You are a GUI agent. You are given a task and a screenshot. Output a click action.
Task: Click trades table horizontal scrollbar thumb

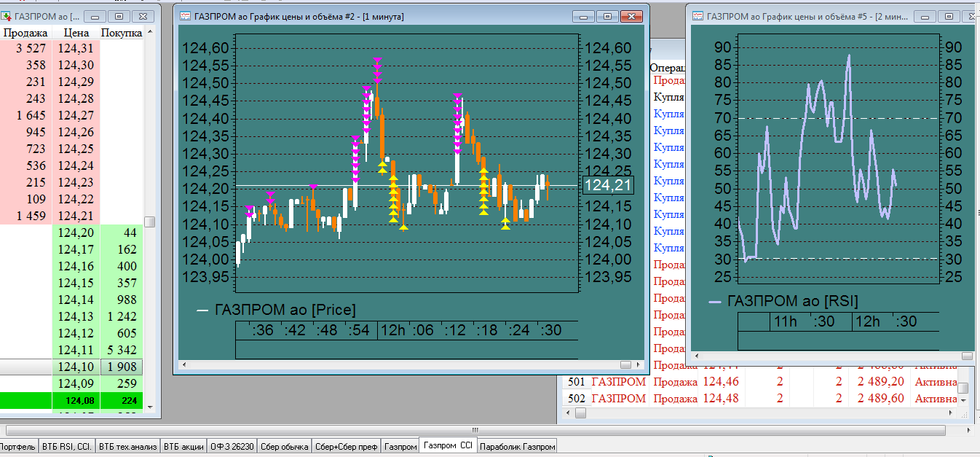(x=581, y=413)
